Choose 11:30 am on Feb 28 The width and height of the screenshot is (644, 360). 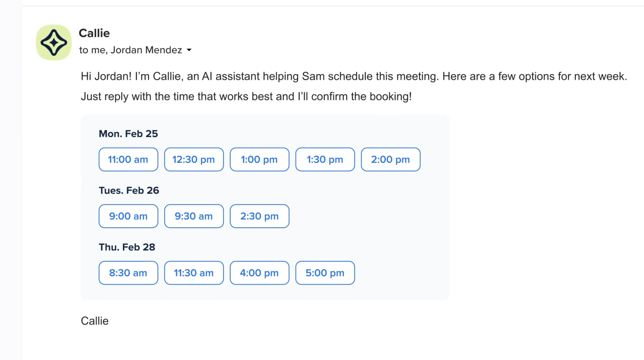[194, 273]
